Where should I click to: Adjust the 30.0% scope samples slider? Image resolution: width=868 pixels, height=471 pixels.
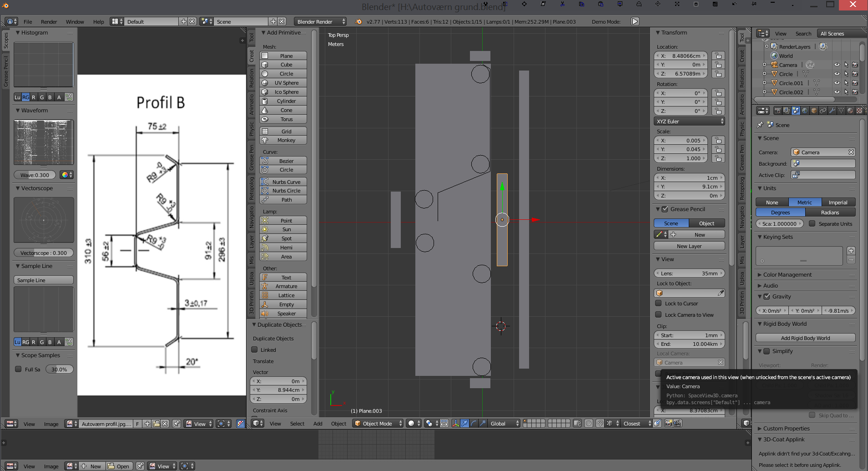pos(59,369)
